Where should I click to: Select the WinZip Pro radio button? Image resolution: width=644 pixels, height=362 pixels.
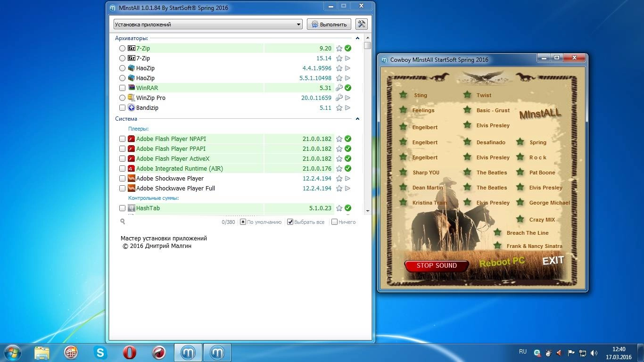coord(123,98)
